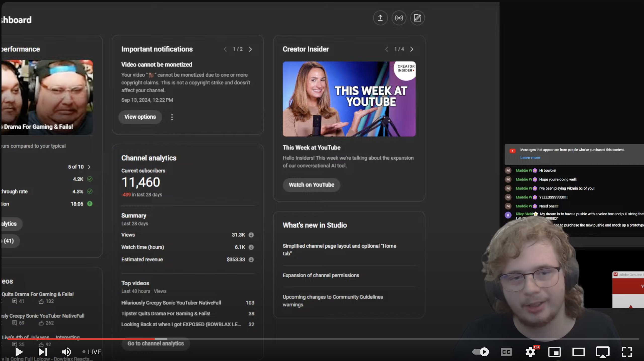The height and width of the screenshot is (361, 644).
Task: Click the Watch time down-trend indicator icon
Action: tap(251, 247)
